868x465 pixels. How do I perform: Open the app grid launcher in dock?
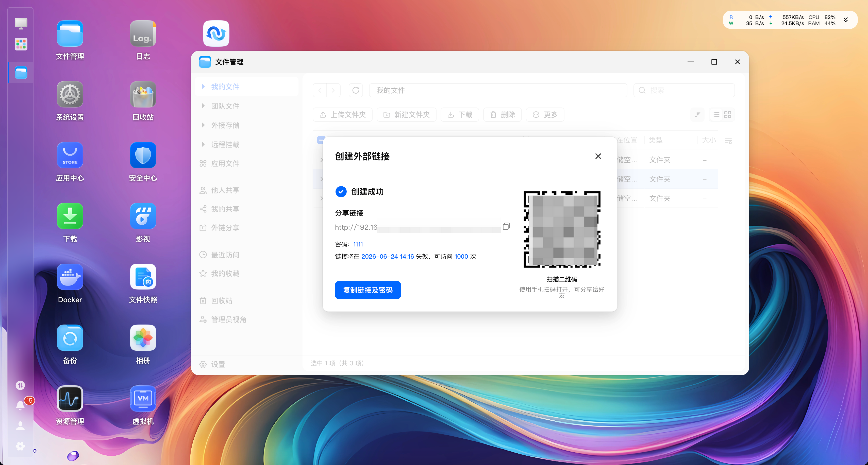click(x=21, y=44)
